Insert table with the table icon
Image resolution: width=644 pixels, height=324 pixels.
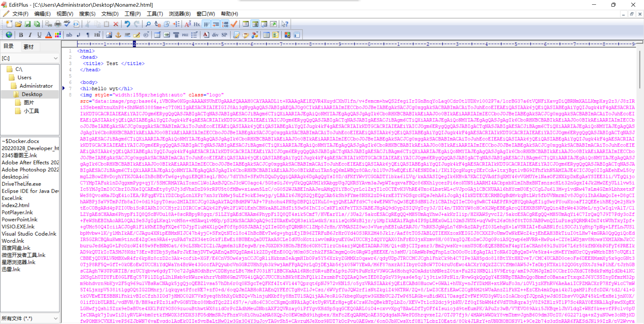tap(157, 35)
